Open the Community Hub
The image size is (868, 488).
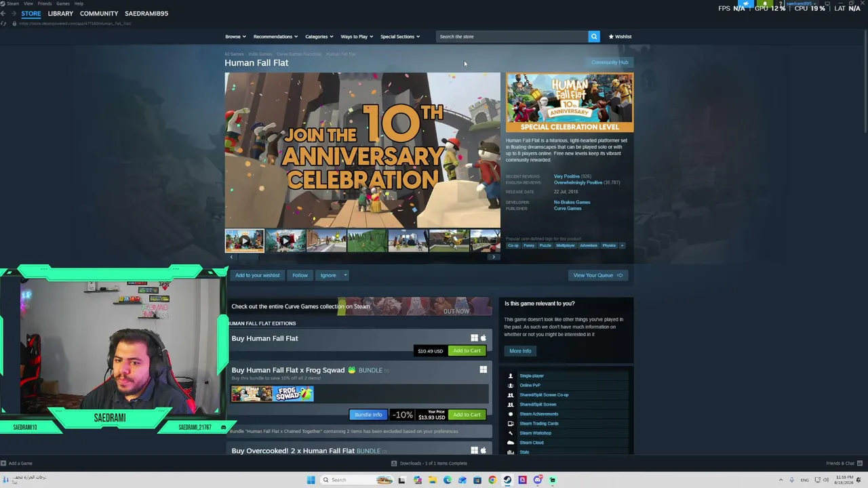610,62
